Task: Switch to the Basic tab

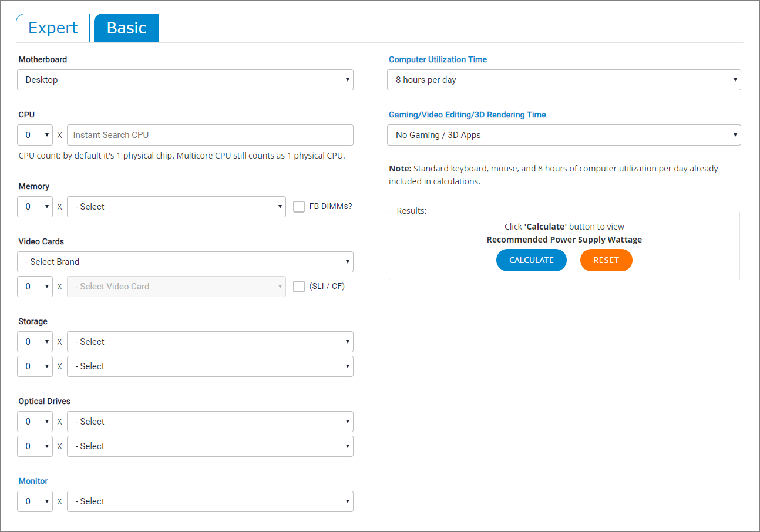Action: pyautogui.click(x=126, y=28)
